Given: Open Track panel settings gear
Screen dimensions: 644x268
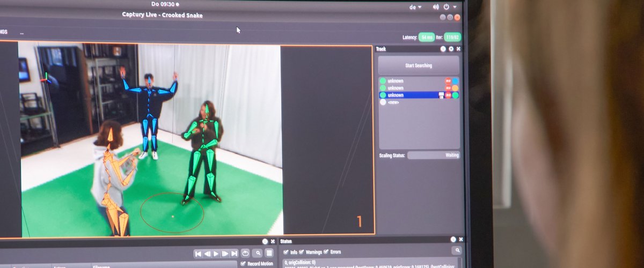Looking at the screenshot, I should pyautogui.click(x=451, y=49).
